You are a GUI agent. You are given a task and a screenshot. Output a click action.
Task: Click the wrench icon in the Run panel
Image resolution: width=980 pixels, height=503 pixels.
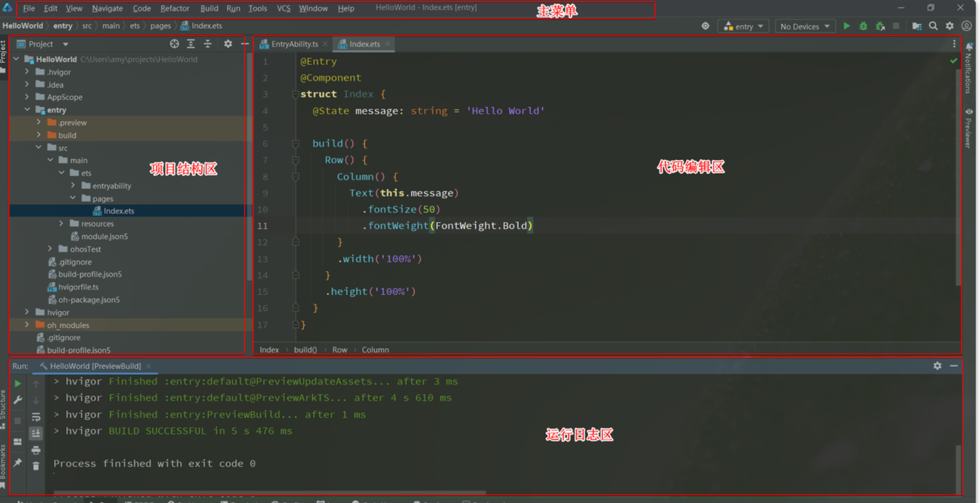(x=18, y=400)
